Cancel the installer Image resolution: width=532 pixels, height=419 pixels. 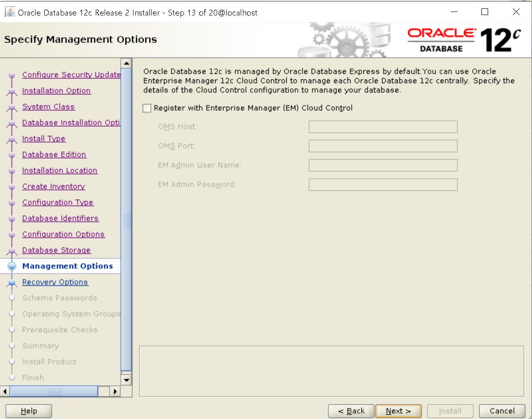click(x=502, y=411)
